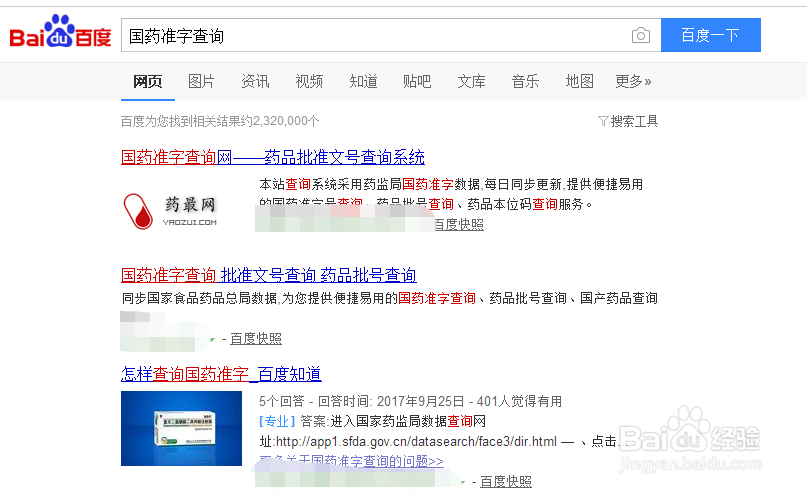
Task: Expand the arrow beside the second result URL
Action: tap(213, 340)
